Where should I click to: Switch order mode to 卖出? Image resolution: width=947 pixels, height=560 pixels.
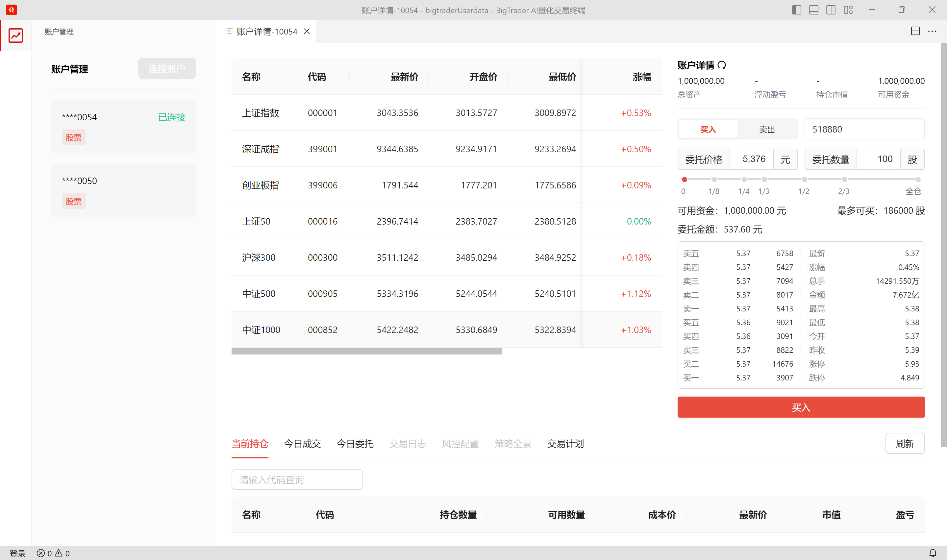(767, 130)
